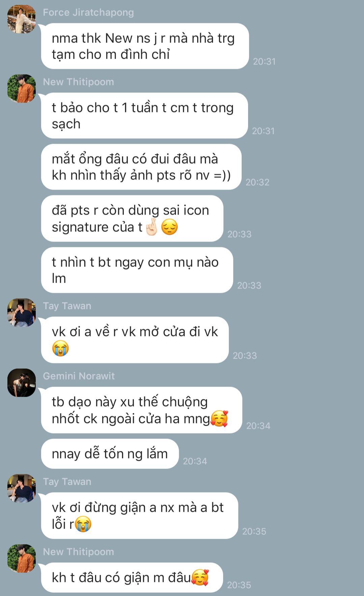Click the 20:34 timestamp beside 'nnay dễ tốn'

(x=195, y=461)
